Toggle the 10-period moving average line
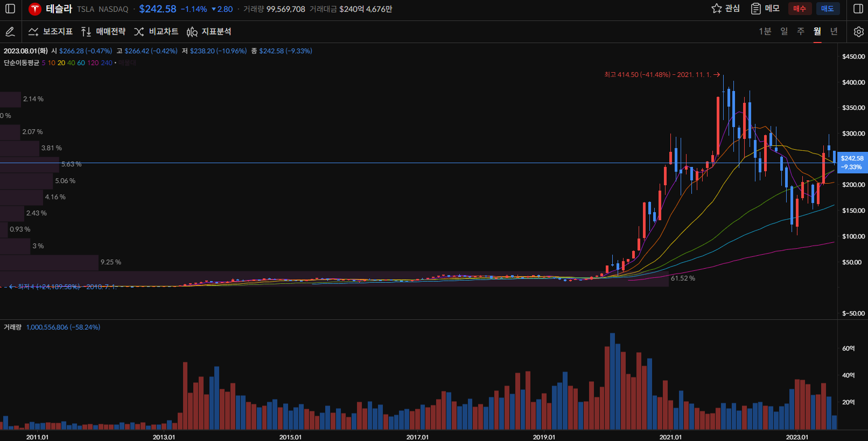The height and width of the screenshot is (441, 868). pyautogui.click(x=52, y=63)
